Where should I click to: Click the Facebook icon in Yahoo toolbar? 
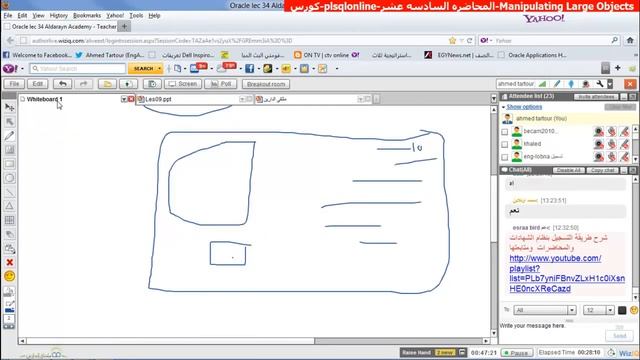249,69
